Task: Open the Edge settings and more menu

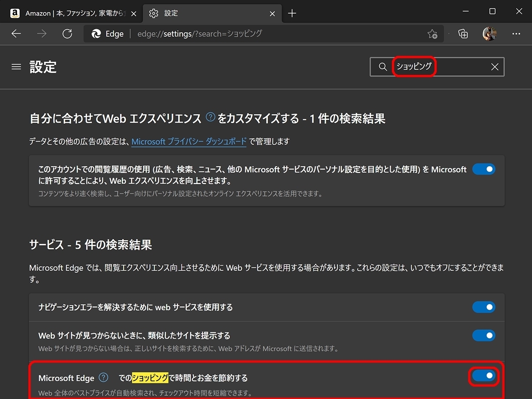Action: [516, 34]
